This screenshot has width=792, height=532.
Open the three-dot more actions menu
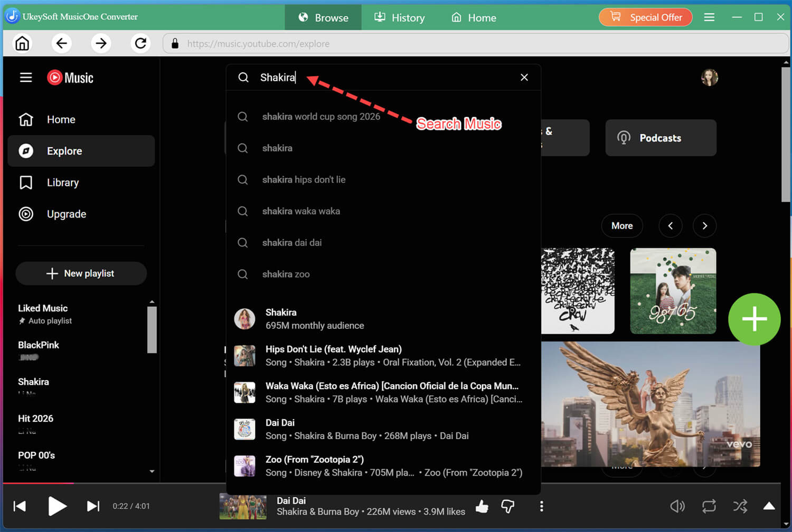coord(542,507)
